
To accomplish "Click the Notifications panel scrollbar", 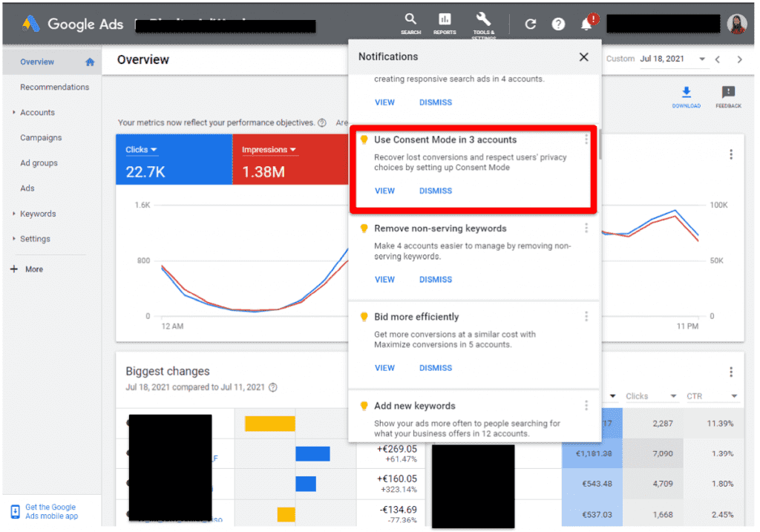I will [600, 144].
